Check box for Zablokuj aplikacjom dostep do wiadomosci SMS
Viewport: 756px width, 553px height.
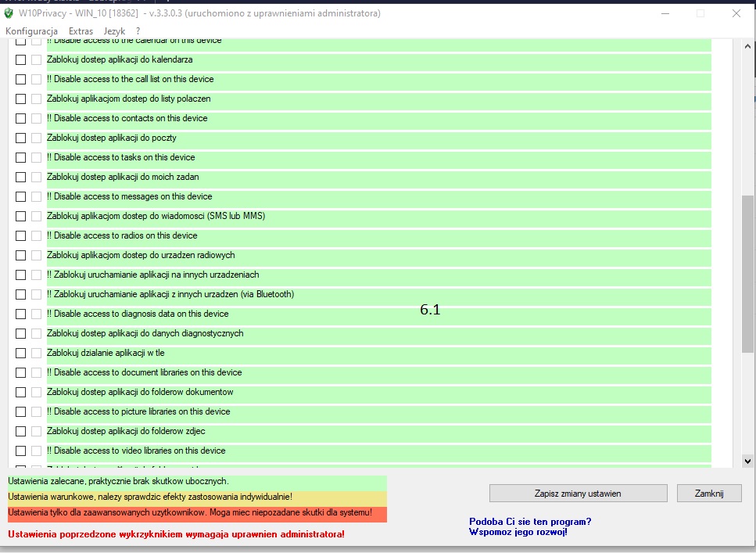[x=21, y=216]
